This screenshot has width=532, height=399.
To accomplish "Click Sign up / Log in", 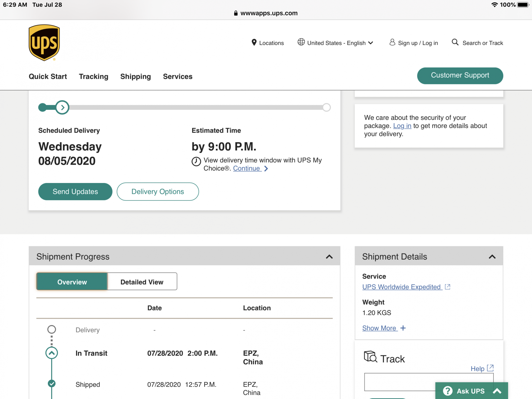I will [418, 43].
